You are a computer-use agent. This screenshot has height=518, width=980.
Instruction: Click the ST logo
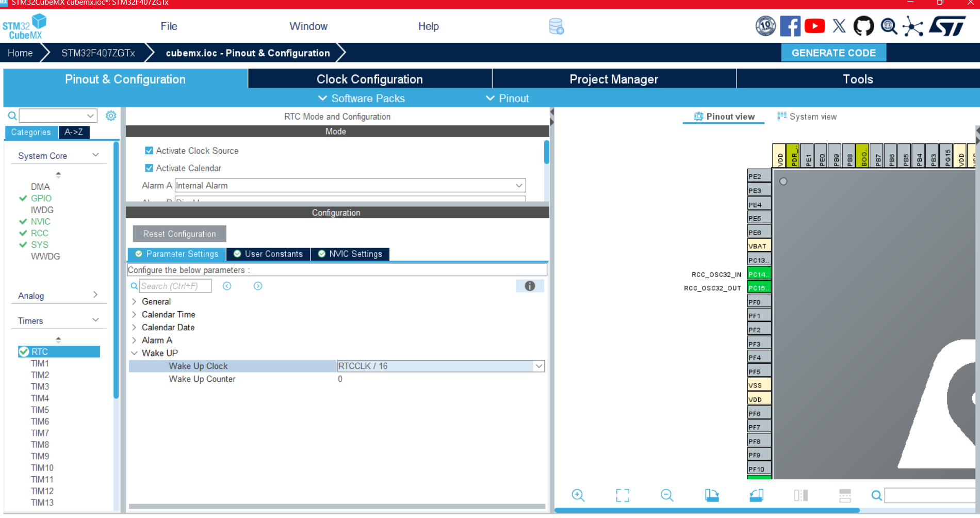click(947, 26)
